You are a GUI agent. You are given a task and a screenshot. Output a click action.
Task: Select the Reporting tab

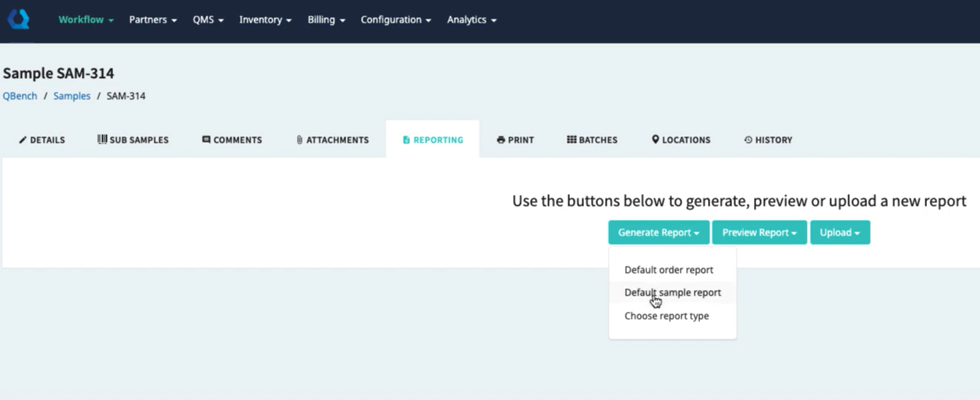click(x=433, y=140)
